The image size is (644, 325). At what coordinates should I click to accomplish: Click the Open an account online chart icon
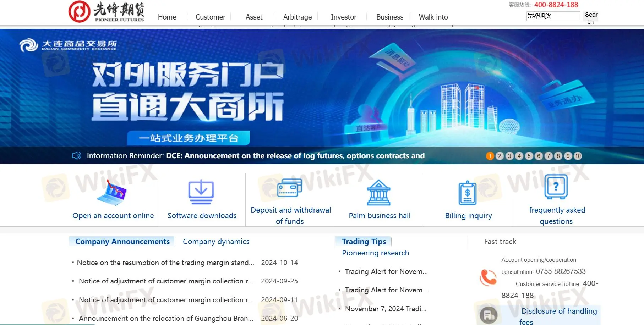[x=112, y=193]
